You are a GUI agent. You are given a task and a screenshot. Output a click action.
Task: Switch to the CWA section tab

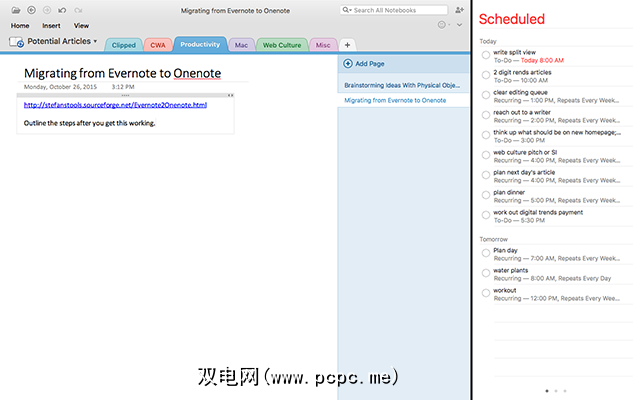(158, 45)
